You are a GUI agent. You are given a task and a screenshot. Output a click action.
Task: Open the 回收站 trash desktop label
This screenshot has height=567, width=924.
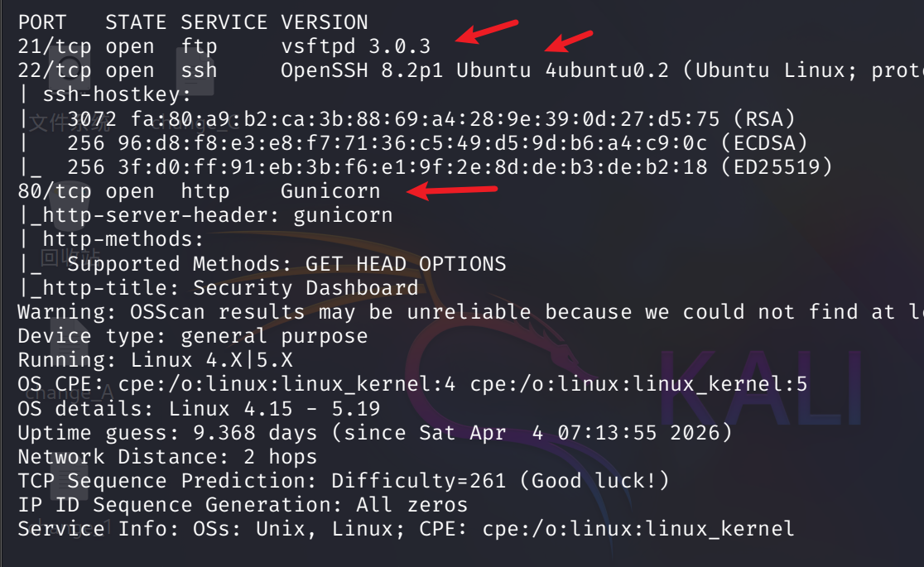[70, 257]
